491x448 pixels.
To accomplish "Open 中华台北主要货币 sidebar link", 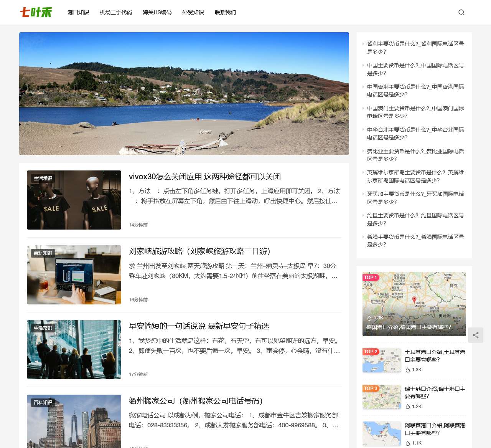I will (415, 134).
